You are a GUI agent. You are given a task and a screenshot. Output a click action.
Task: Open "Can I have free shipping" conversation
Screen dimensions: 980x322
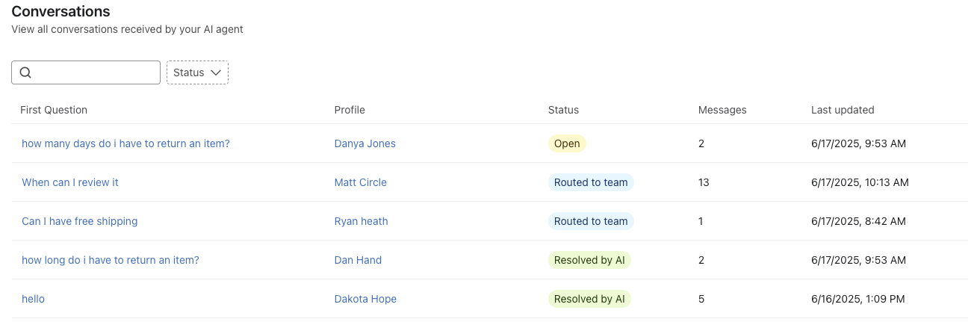[x=79, y=221]
